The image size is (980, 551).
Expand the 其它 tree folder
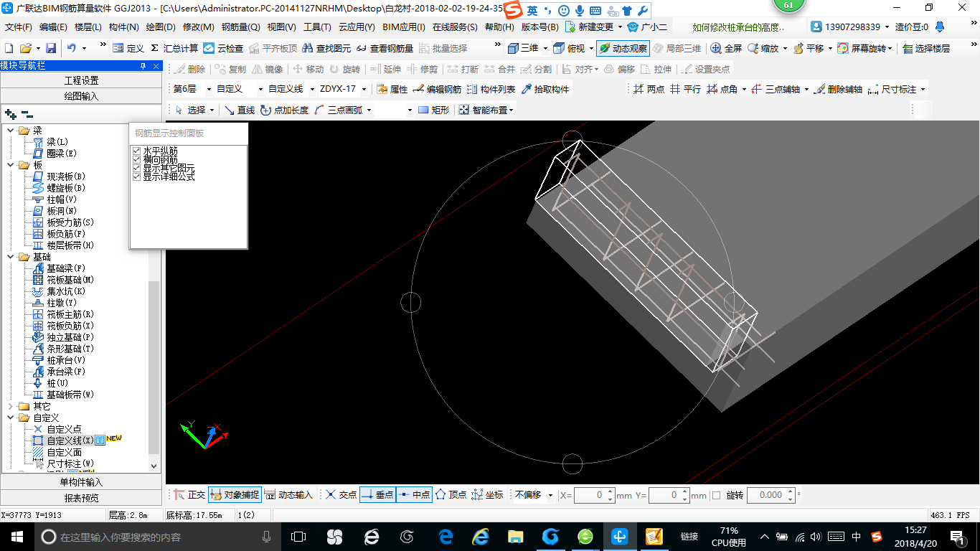pyautogui.click(x=10, y=406)
